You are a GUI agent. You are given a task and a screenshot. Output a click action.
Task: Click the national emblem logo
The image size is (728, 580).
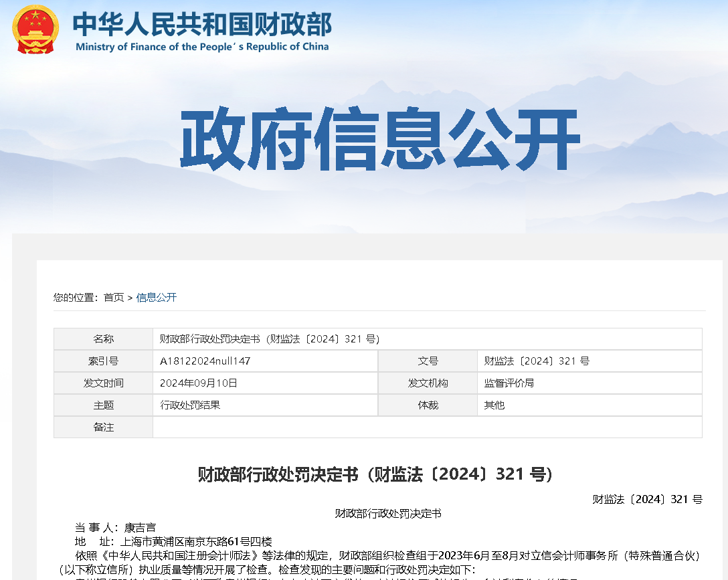35,29
